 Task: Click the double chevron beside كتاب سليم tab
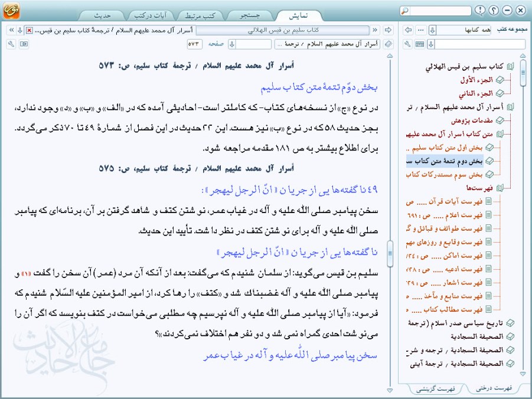click(375, 30)
